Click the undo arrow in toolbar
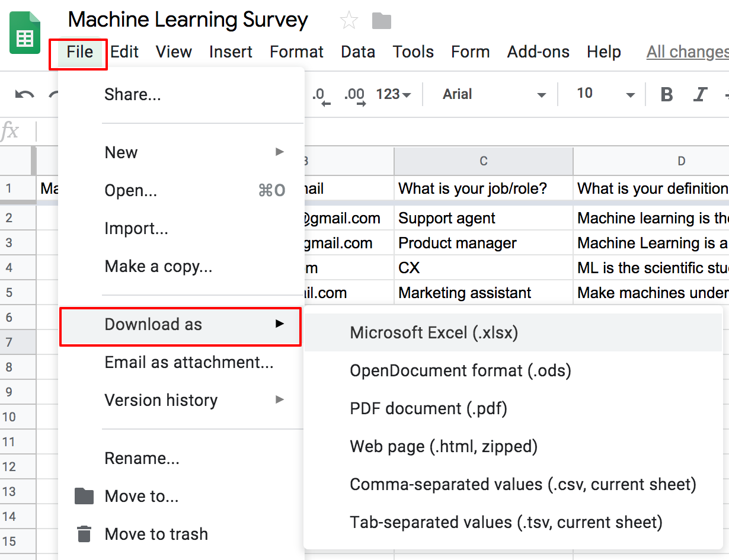 tap(24, 94)
